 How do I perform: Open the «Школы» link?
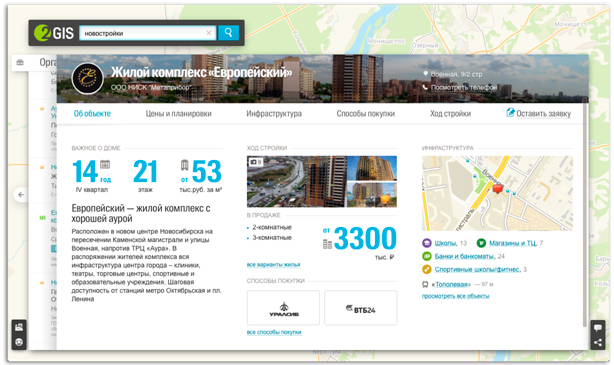[x=445, y=243]
